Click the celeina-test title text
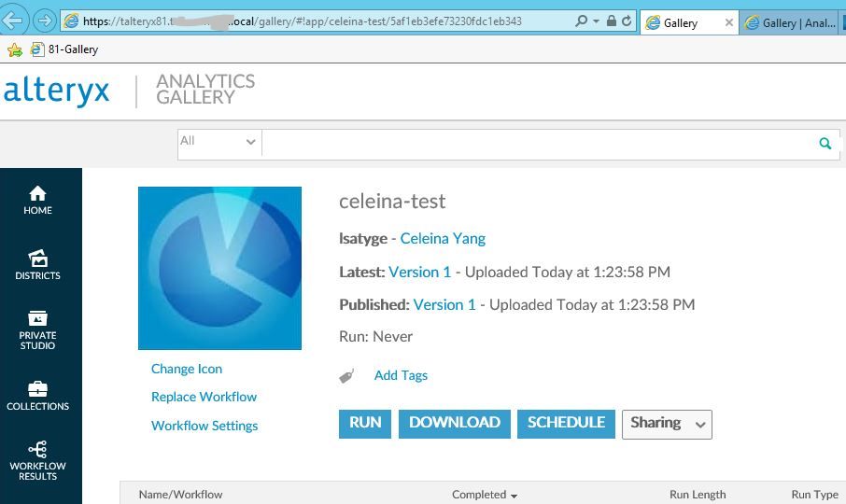 pyautogui.click(x=392, y=201)
